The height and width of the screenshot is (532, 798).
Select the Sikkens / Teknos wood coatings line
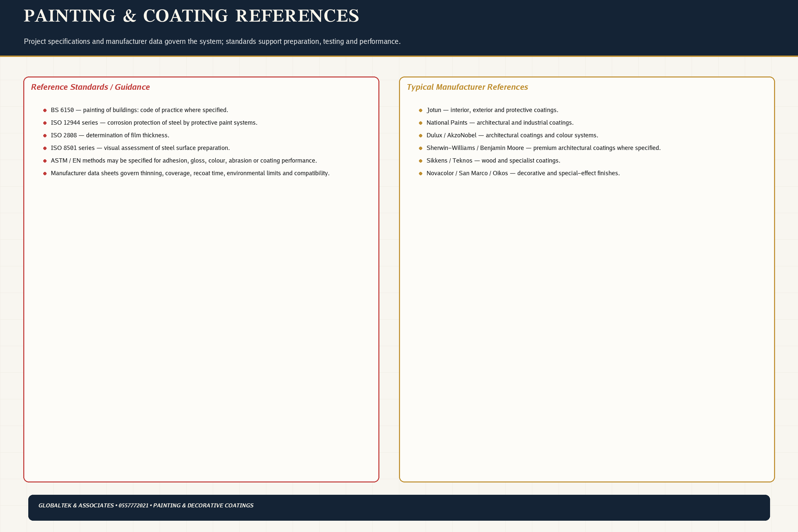tap(493, 161)
